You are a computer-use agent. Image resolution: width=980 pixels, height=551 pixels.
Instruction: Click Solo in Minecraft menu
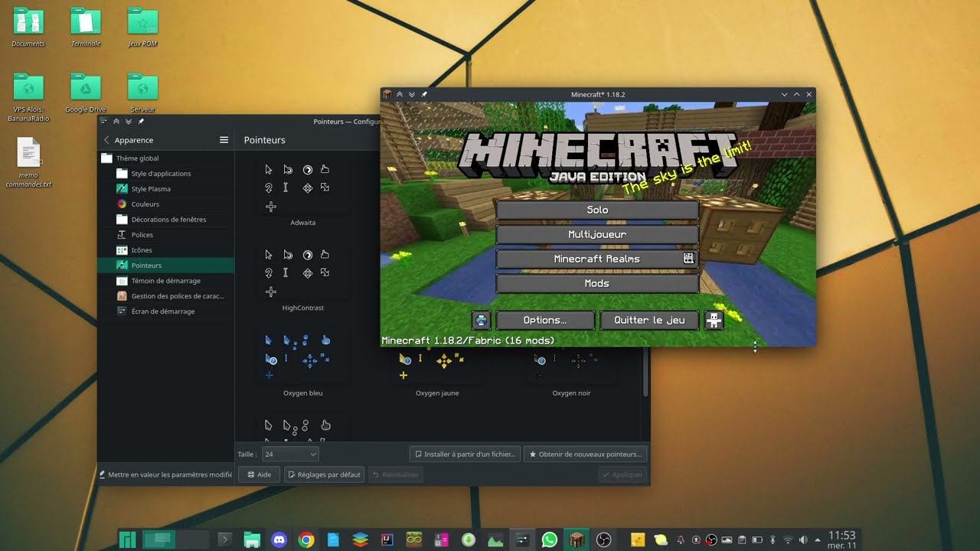click(x=597, y=210)
